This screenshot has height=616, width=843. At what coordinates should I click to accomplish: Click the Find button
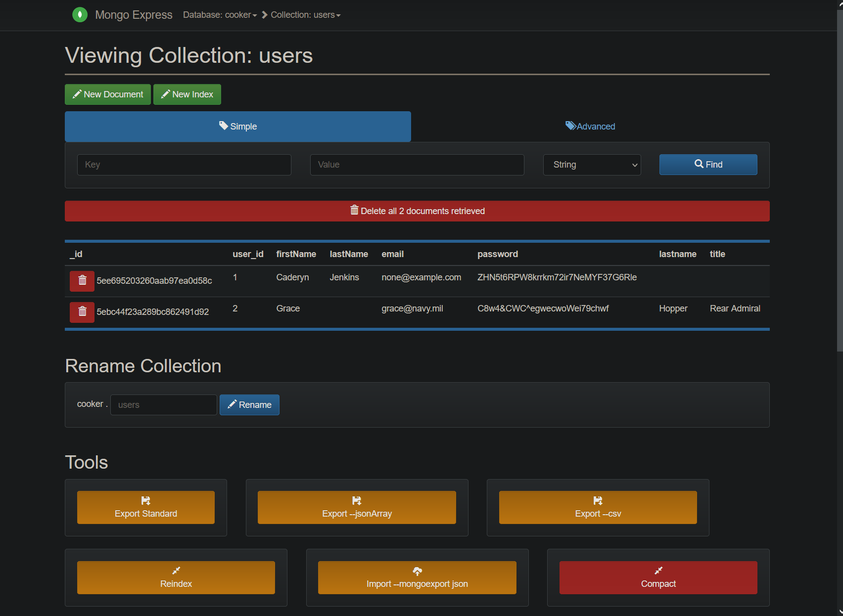708,165
